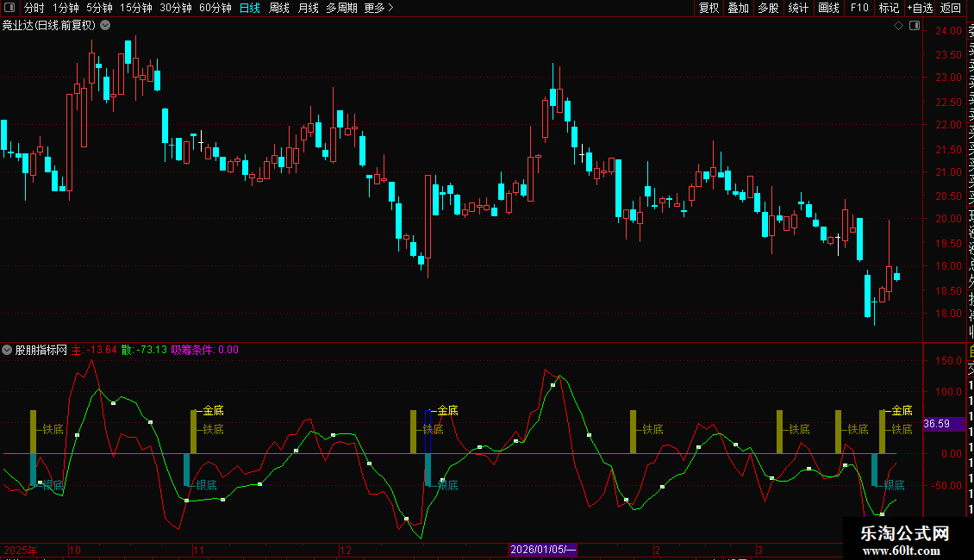
Task: Toggle the left sidebar panel icon
Action: coord(9,8)
